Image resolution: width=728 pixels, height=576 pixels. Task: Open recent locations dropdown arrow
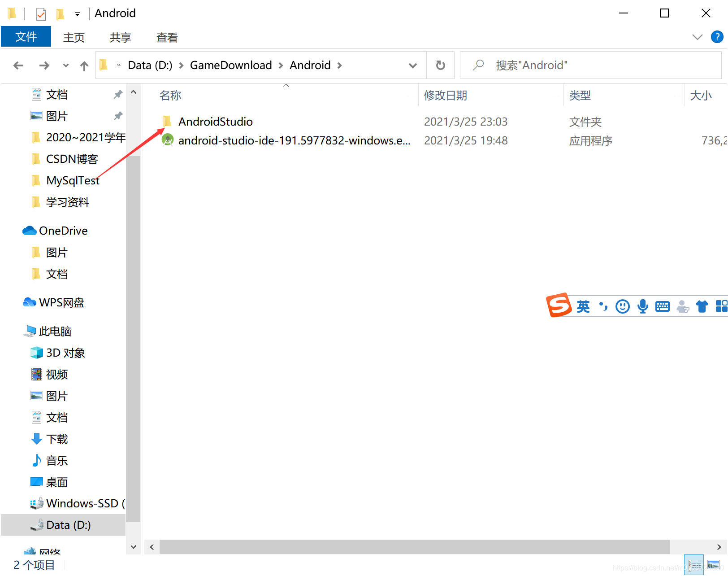tap(66, 65)
